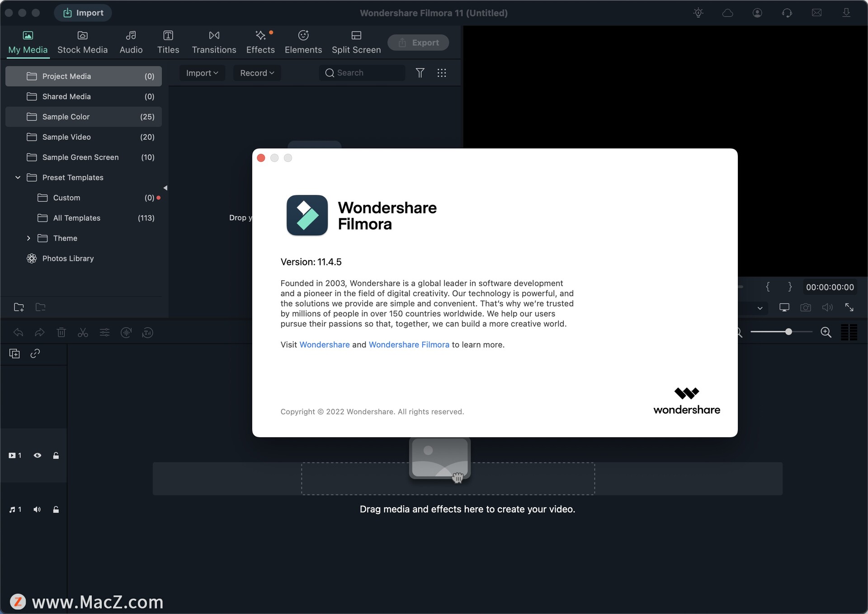Click the Export button
The width and height of the screenshot is (868, 614).
click(418, 43)
